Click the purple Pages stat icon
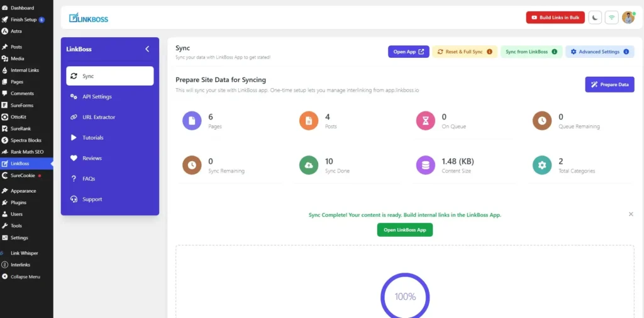 click(192, 120)
